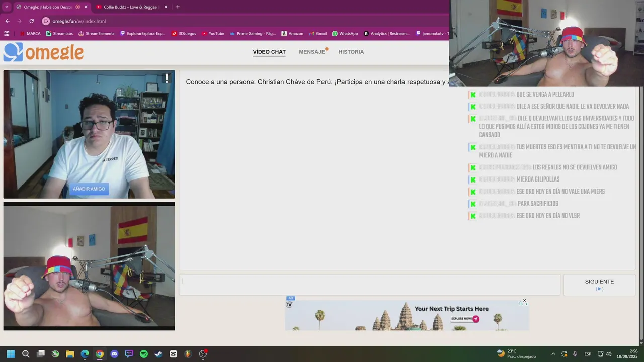This screenshot has height=362, width=644.
Task: Open the Amazon bookmark
Action: [292, 34]
